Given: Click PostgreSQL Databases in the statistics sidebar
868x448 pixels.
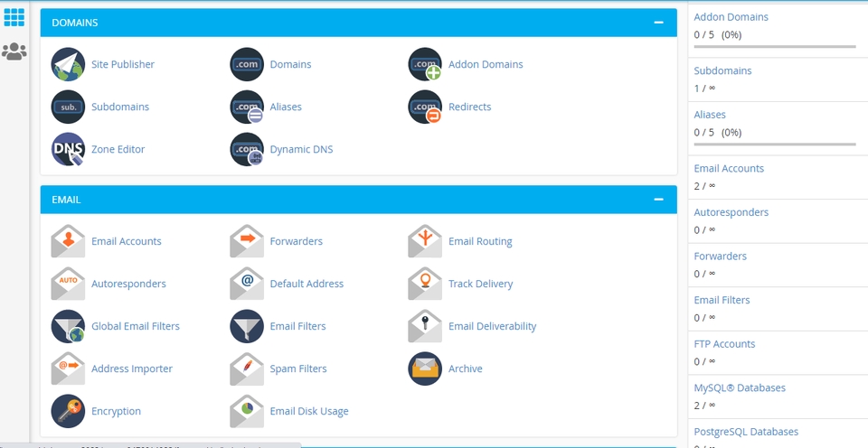Looking at the screenshot, I should pyautogui.click(x=746, y=432).
